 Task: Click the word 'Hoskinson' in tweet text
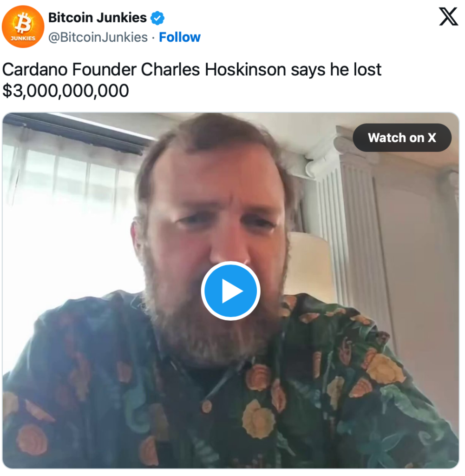(x=245, y=70)
